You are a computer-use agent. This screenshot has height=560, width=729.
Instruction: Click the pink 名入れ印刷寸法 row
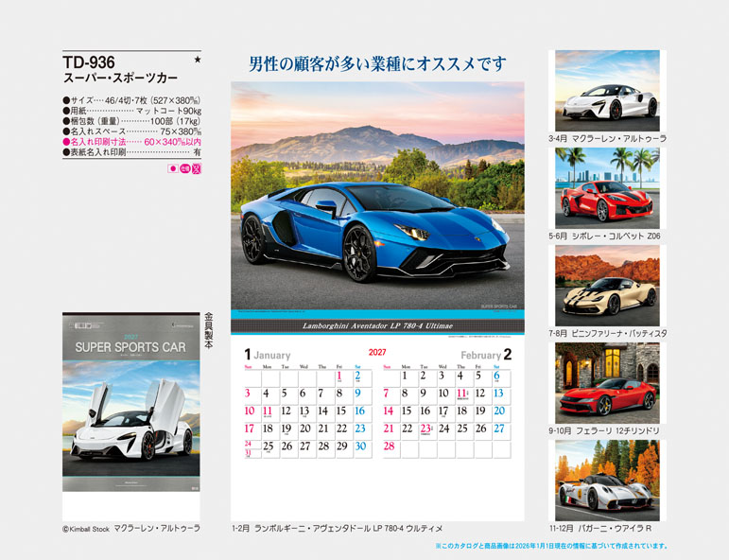[x=131, y=142]
